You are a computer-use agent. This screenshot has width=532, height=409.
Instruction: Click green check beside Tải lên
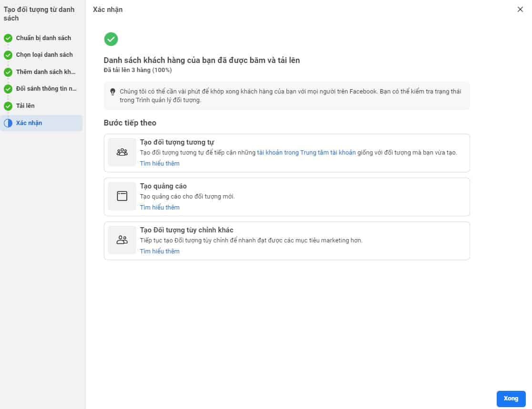tap(8, 106)
